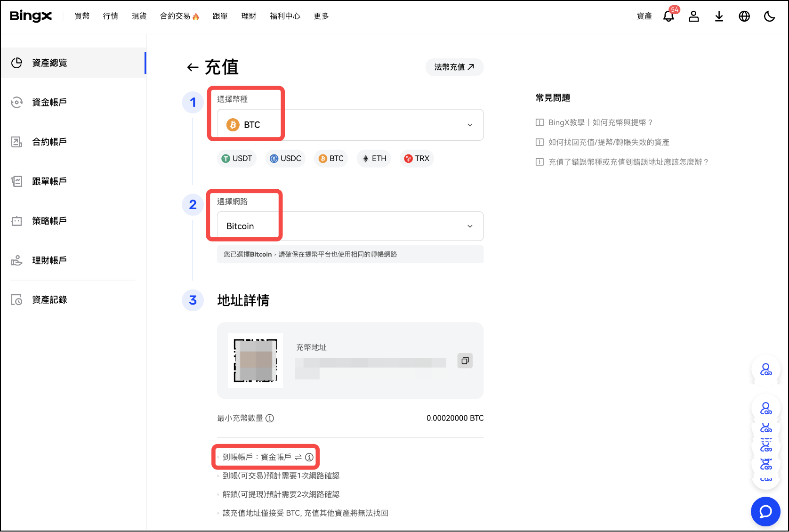The width and height of the screenshot is (789, 532).
Task: Click the 資產記錄 sidebar icon
Action: coord(17,300)
